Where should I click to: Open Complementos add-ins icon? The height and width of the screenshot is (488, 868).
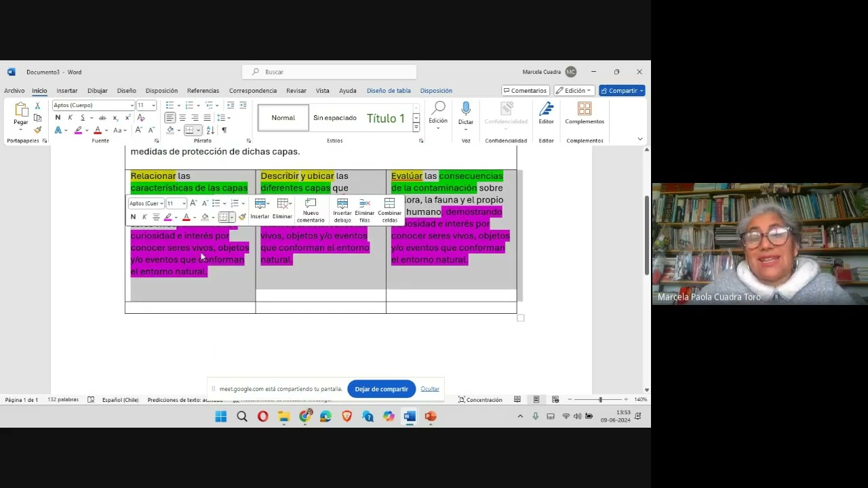(585, 108)
